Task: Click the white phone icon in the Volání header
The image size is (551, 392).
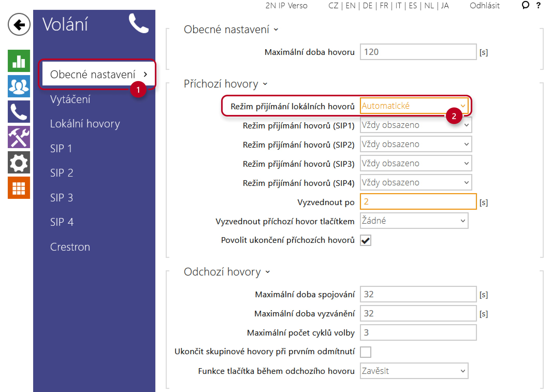Action: 139,23
